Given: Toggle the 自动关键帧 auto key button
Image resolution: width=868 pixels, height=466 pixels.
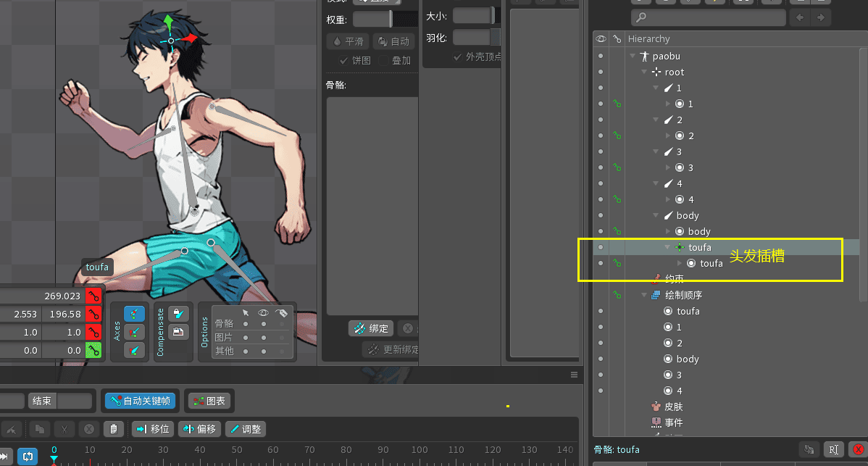Looking at the screenshot, I should 139,401.
